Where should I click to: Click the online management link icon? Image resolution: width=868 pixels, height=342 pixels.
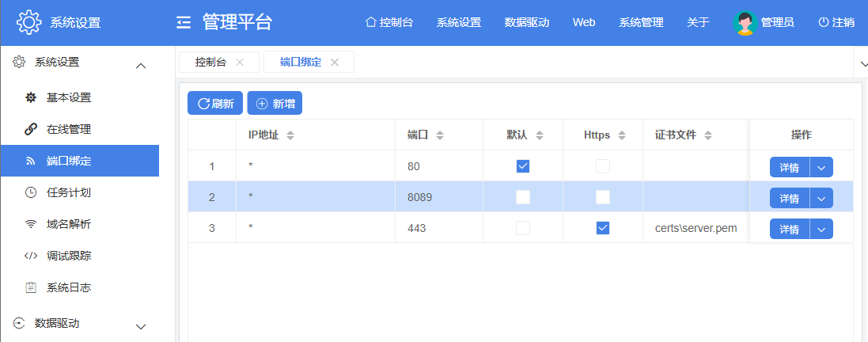pyautogui.click(x=31, y=129)
